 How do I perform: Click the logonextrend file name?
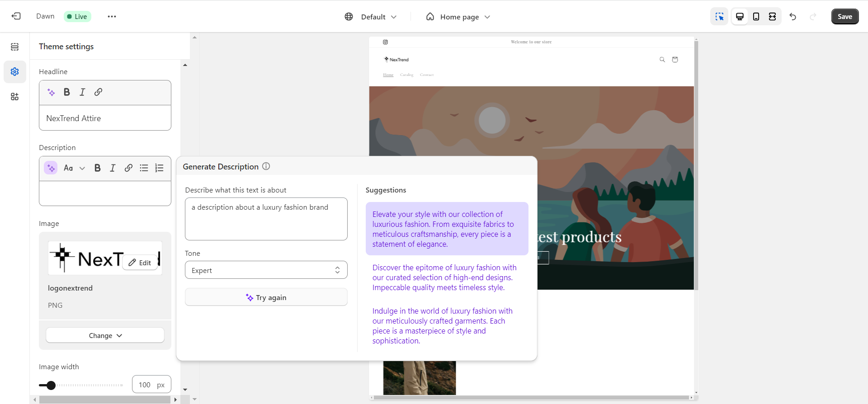(x=70, y=288)
